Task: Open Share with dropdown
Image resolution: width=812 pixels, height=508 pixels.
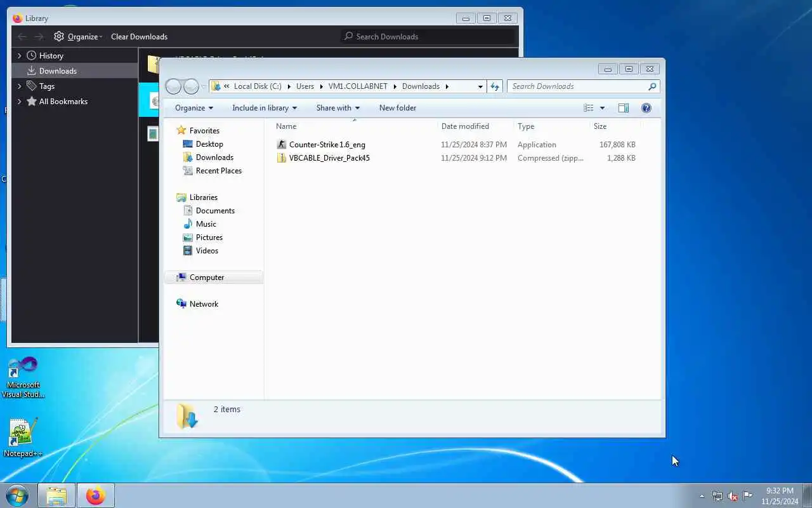Action: pos(338,108)
